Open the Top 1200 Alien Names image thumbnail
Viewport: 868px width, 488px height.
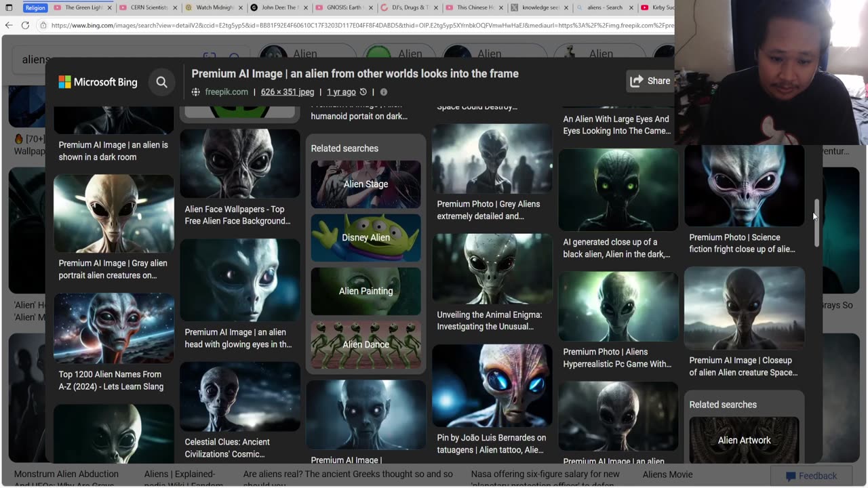(114, 329)
